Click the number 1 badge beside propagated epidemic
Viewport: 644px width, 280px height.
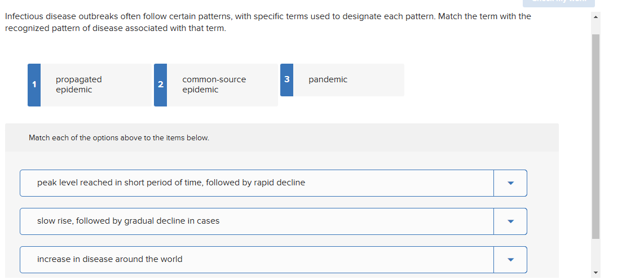34,85
